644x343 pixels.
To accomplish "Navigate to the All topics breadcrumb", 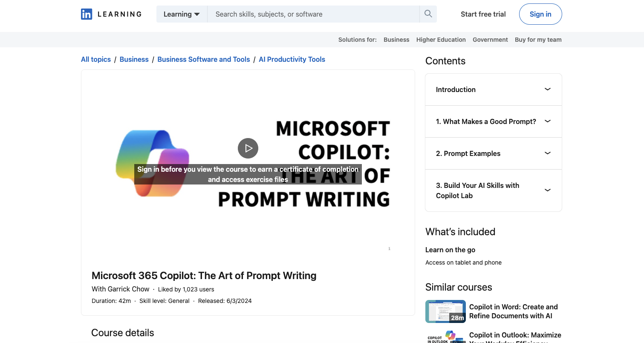I will tap(95, 59).
